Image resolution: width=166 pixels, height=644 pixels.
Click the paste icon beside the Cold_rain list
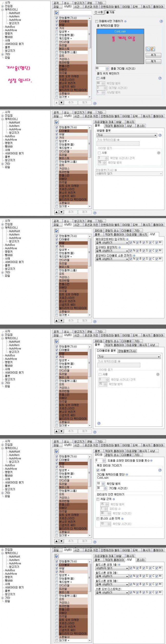[x=153, y=49]
